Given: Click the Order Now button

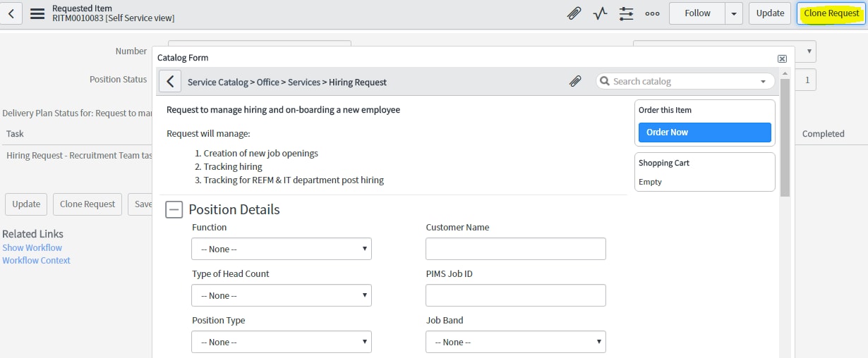Looking at the screenshot, I should click(x=705, y=132).
